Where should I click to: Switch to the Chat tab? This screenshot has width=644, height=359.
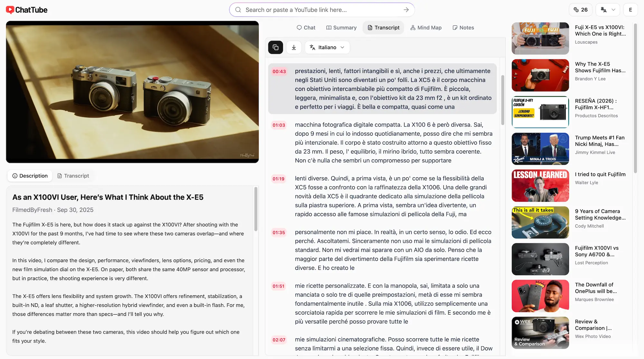tap(306, 28)
